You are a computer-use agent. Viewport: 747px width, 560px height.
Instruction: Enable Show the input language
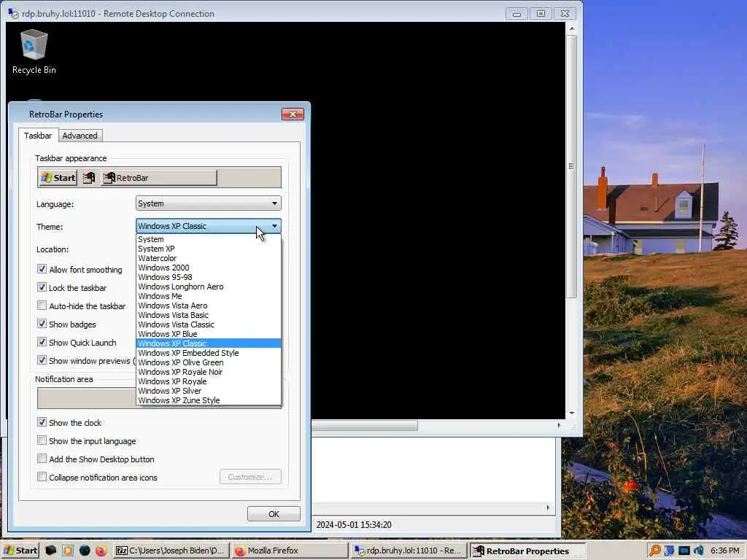[x=42, y=440]
